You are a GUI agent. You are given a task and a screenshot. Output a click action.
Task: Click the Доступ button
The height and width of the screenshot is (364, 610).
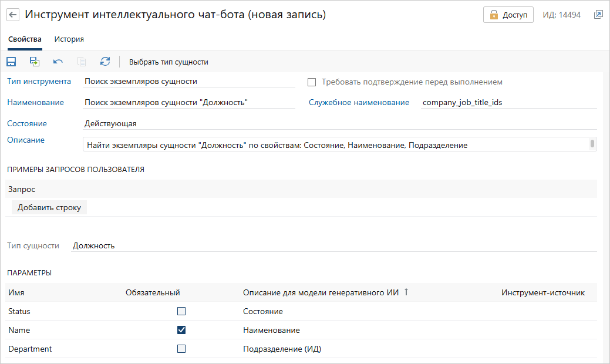click(508, 15)
